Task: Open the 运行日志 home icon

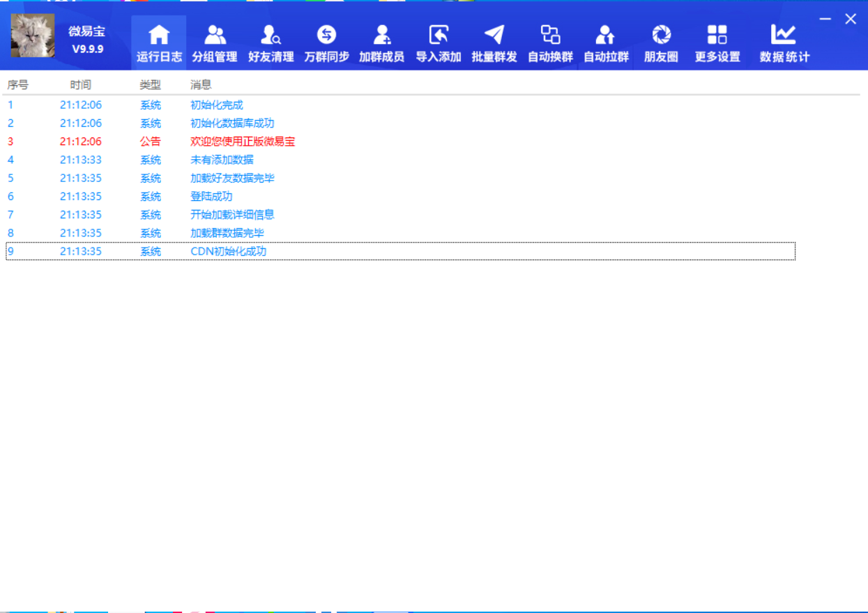Action: point(159,35)
